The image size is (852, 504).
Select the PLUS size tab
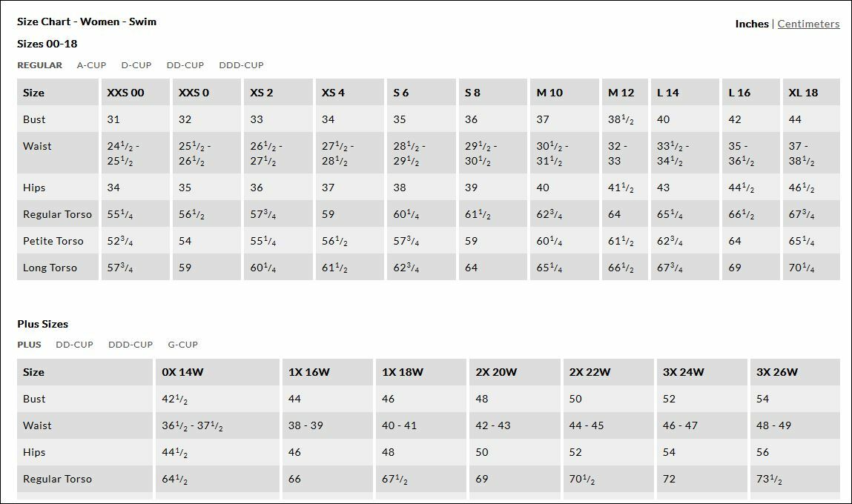pos(30,345)
